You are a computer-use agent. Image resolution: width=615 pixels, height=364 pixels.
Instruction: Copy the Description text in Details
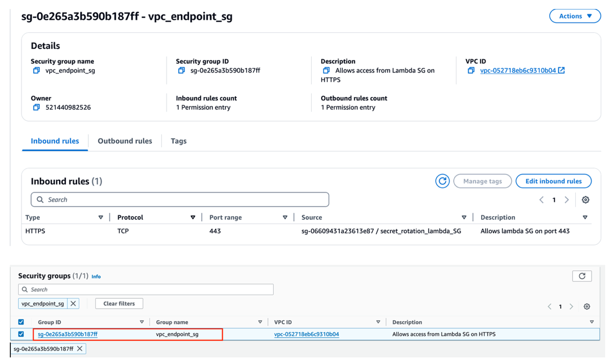[325, 70]
